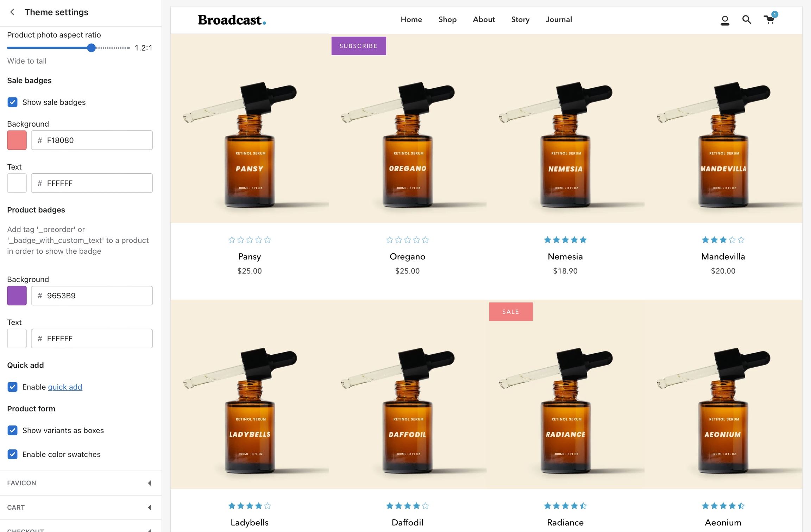
Task: Go to the Journal nav item
Action: (x=559, y=20)
